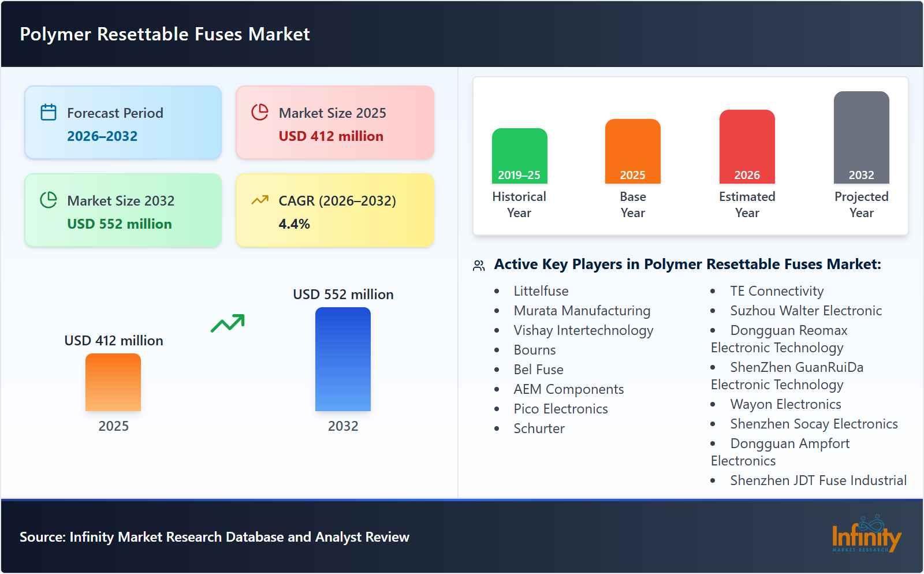Click the '2032' label under blue bar
This screenshot has width=924, height=574.
pos(343,426)
